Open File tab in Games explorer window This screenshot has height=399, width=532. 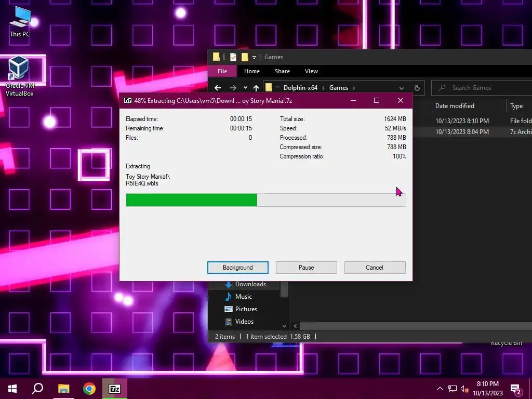222,71
